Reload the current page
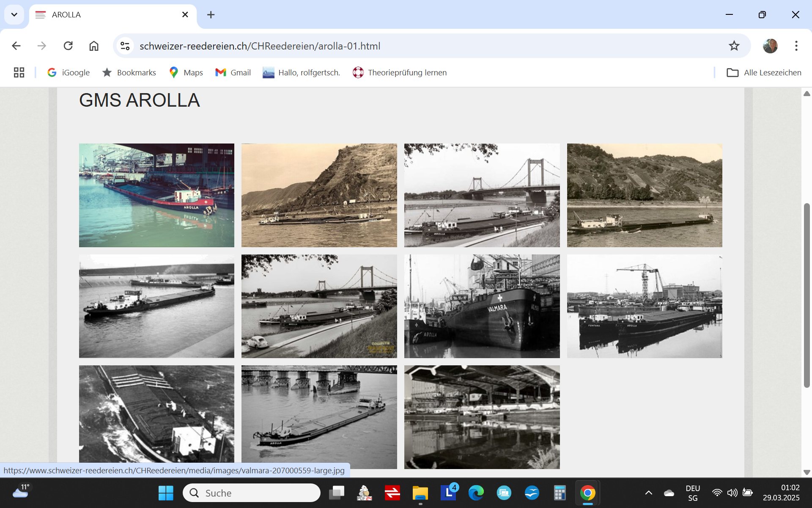812x508 pixels. click(x=68, y=46)
